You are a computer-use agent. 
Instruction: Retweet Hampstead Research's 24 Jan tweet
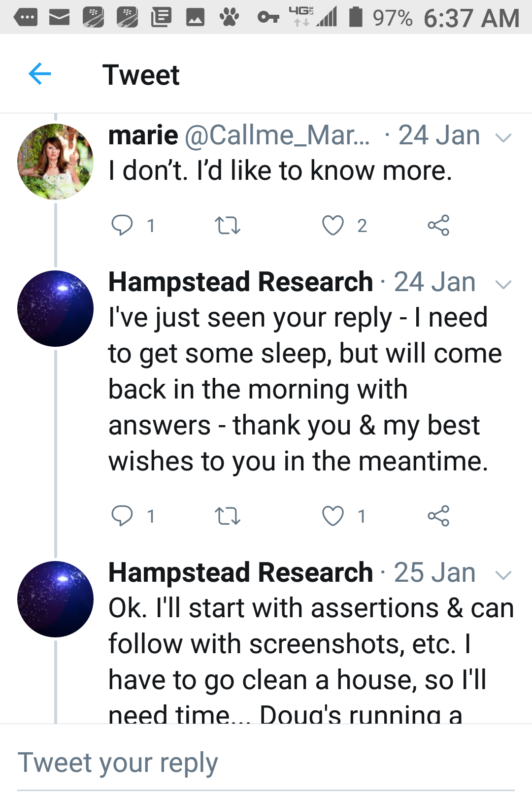click(228, 516)
